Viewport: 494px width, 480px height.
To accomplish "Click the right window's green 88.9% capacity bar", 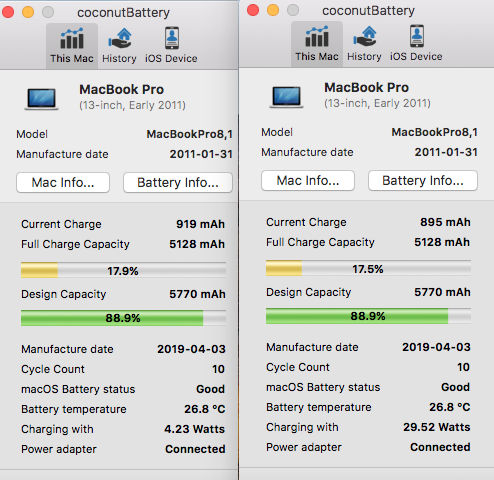I will (368, 316).
